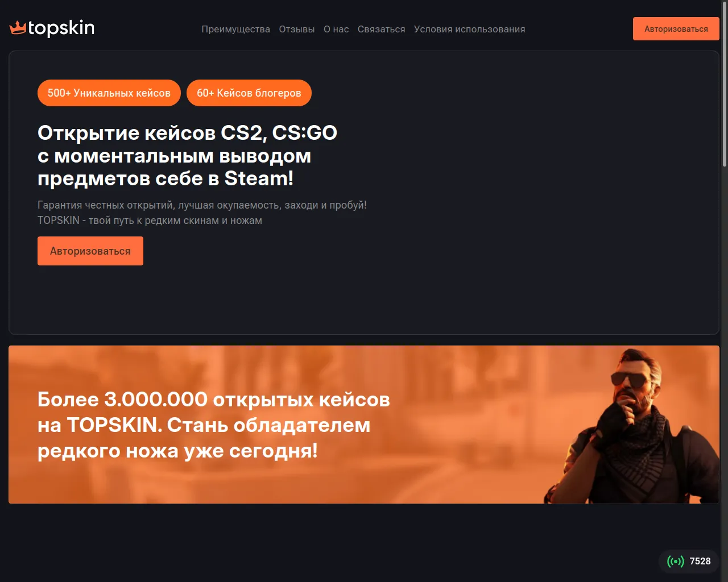
Task: Click the vertical scrollbar thumb
Action: [724, 84]
